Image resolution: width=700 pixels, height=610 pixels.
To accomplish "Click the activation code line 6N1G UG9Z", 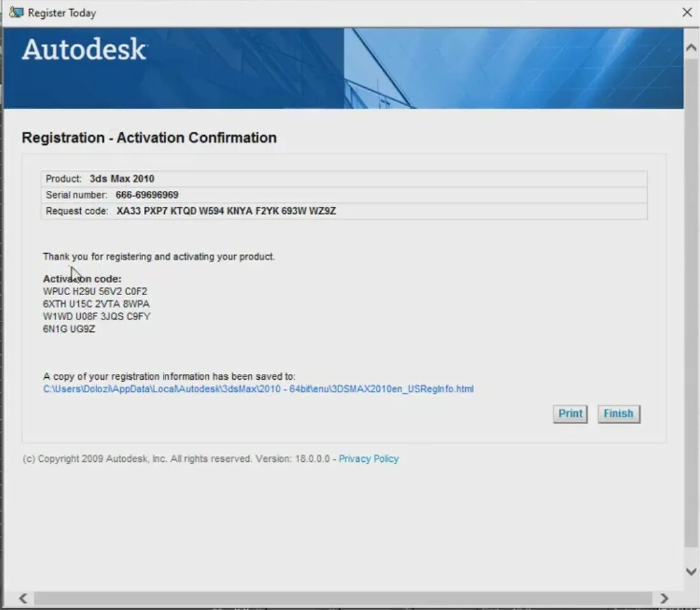I will (x=69, y=329).
